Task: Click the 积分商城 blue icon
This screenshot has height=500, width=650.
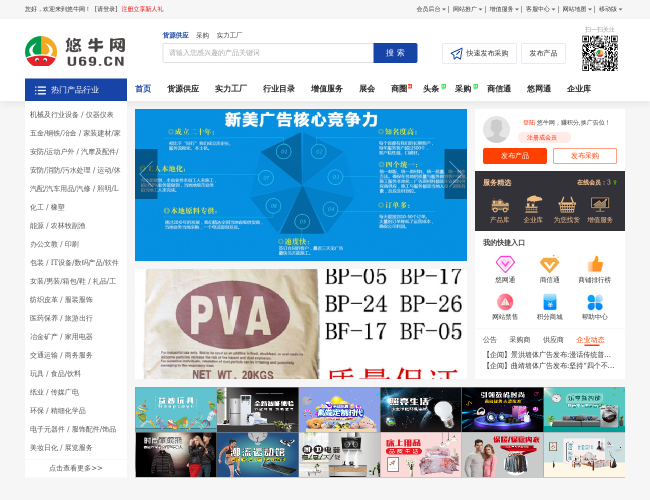Action: [550, 301]
